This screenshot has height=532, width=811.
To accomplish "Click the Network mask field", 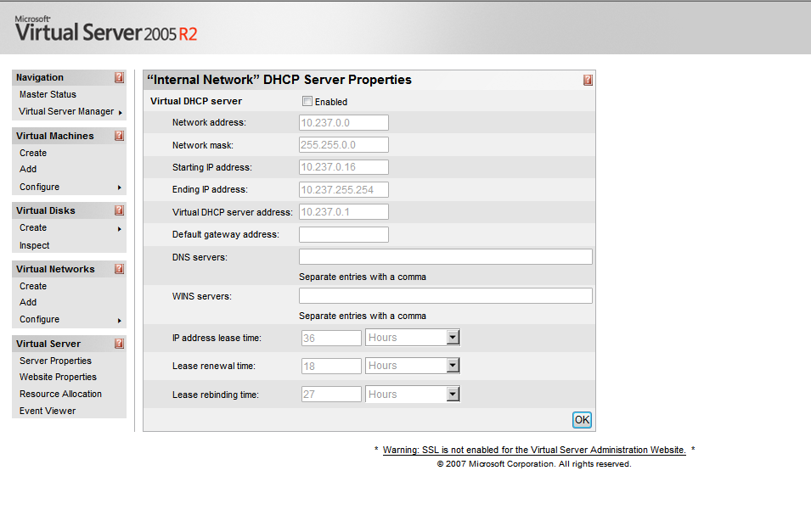I will [x=343, y=145].
